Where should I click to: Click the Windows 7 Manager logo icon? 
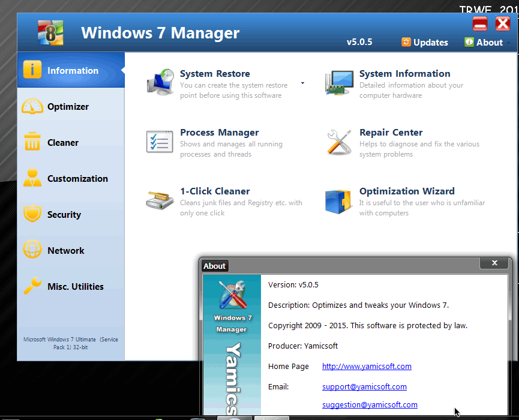(x=50, y=33)
